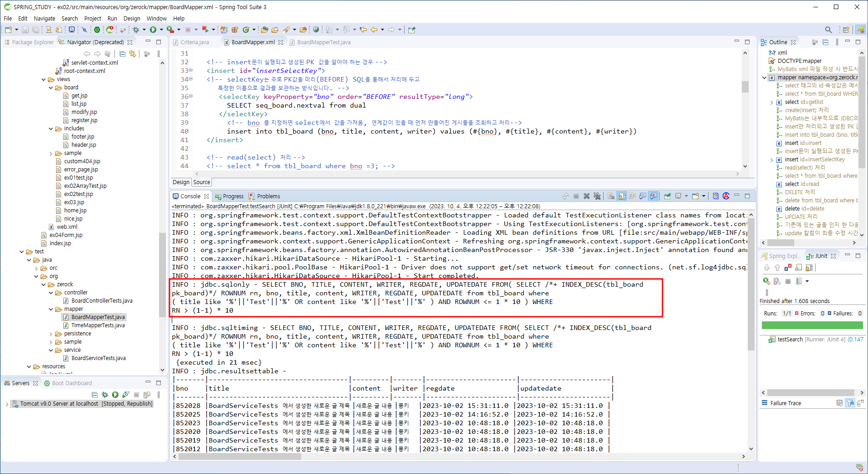This screenshot has height=474, width=868.
Task: Toggle Show Console When Standard Out Changes
Action: (x=643, y=196)
